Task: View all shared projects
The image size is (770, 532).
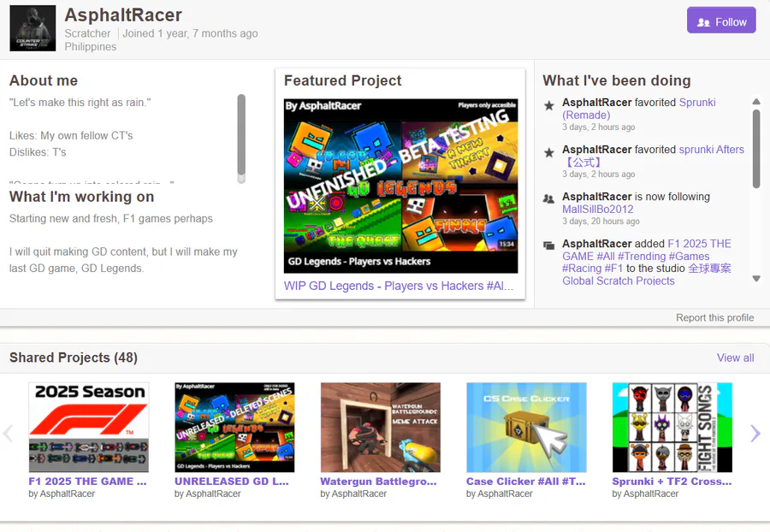Action: [x=735, y=358]
